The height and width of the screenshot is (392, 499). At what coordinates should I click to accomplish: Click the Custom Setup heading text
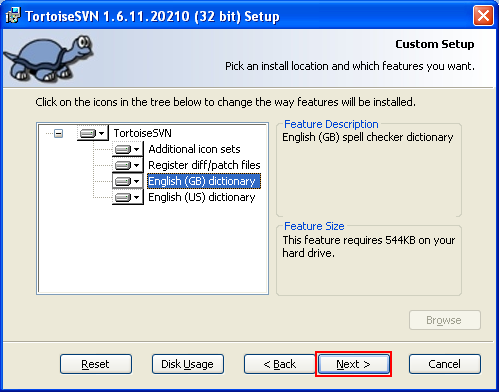(x=435, y=44)
